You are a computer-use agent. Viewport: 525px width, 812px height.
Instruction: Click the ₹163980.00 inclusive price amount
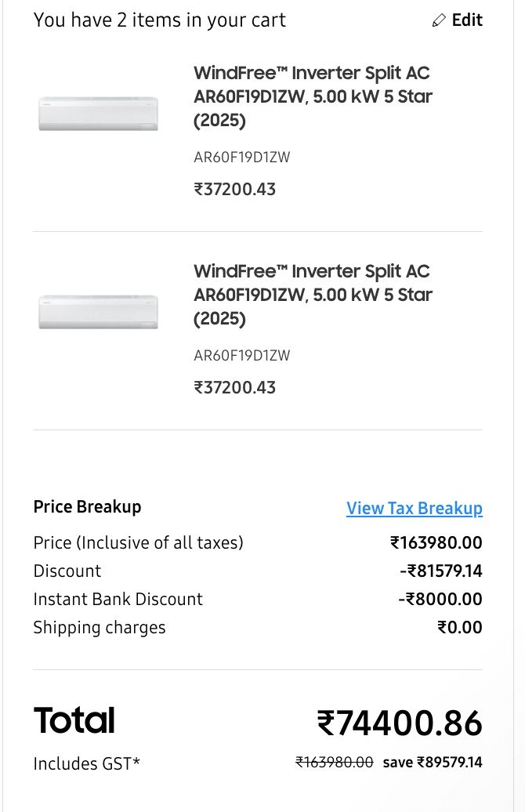pyautogui.click(x=436, y=542)
